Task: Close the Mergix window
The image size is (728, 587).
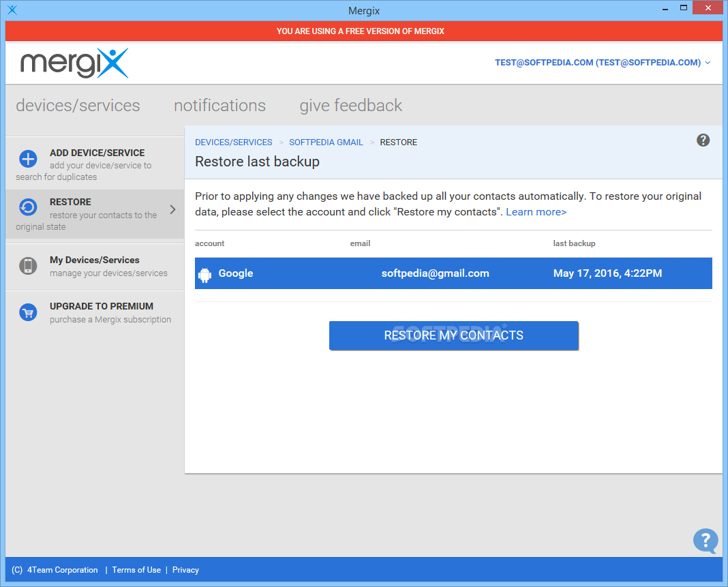Action: (x=708, y=8)
